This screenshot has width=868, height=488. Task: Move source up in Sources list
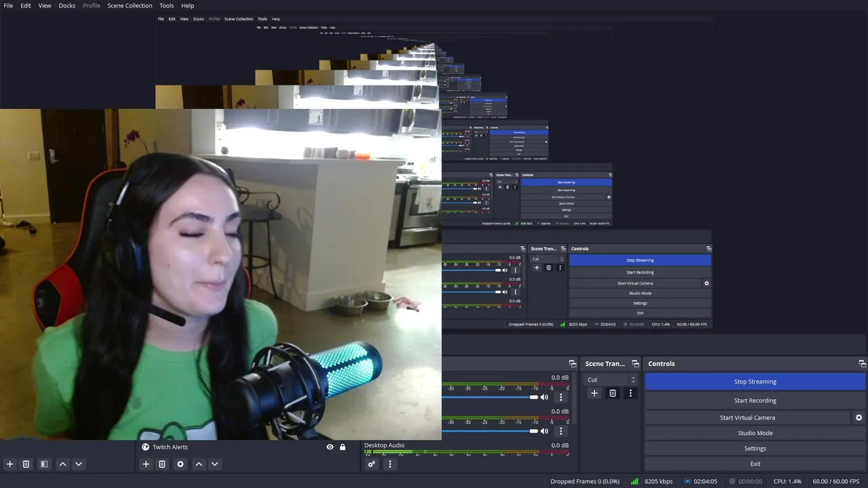point(199,464)
